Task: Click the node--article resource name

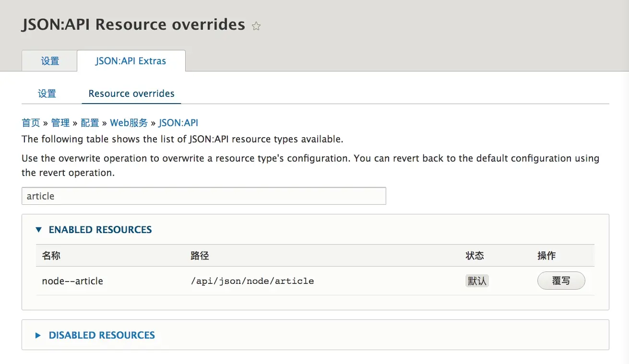Action: click(72, 281)
